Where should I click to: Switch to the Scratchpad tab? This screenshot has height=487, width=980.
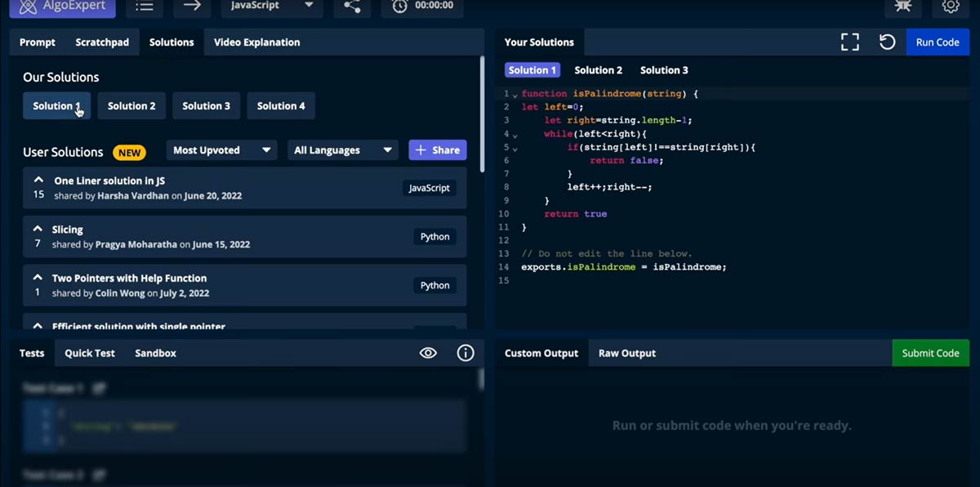coord(102,42)
